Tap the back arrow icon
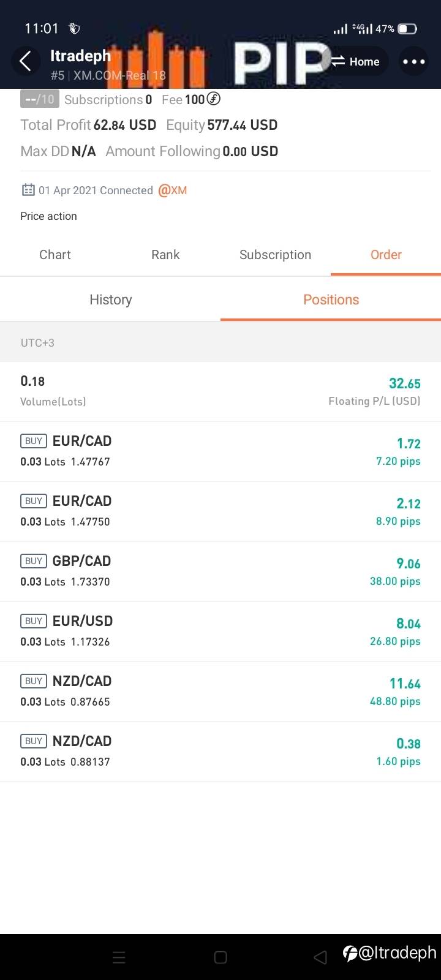The image size is (441, 980). (x=26, y=61)
